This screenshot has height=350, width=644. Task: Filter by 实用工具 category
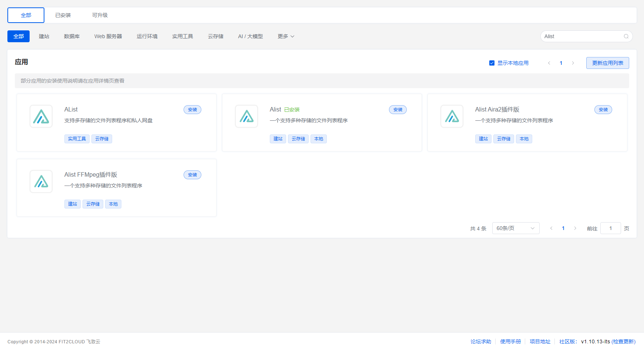click(x=182, y=36)
